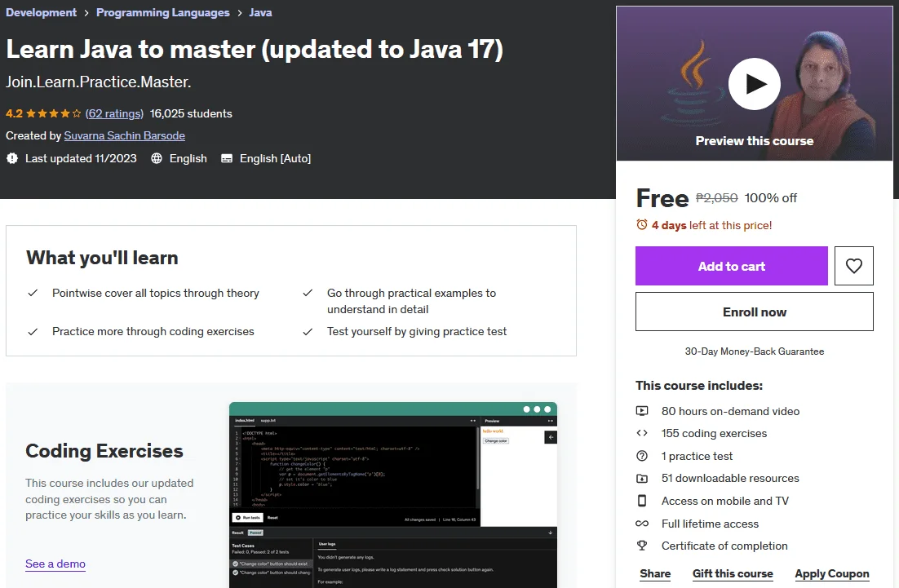Click breadcrumb chevron after Development
The width and height of the screenshot is (899, 588).
(86, 12)
